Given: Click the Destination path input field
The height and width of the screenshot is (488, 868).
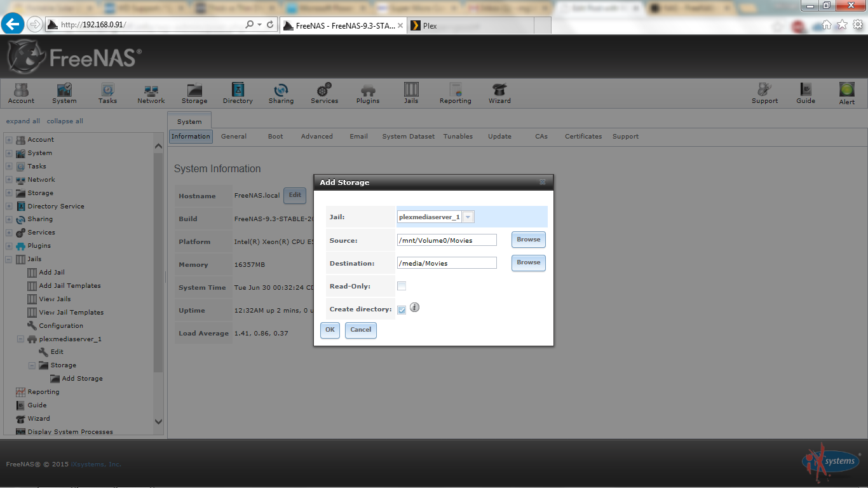Looking at the screenshot, I should pyautogui.click(x=447, y=263).
